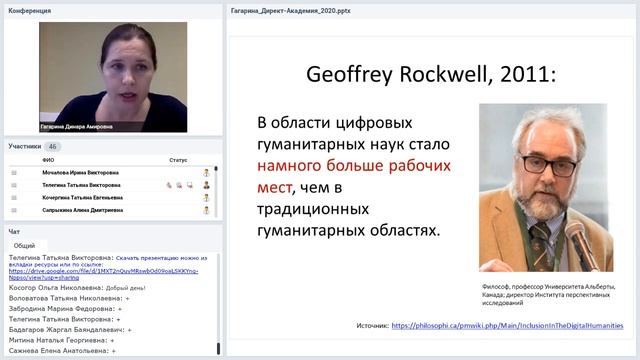The image size is (640, 360).
Task: Click the ФИО column header
Action: point(48,160)
